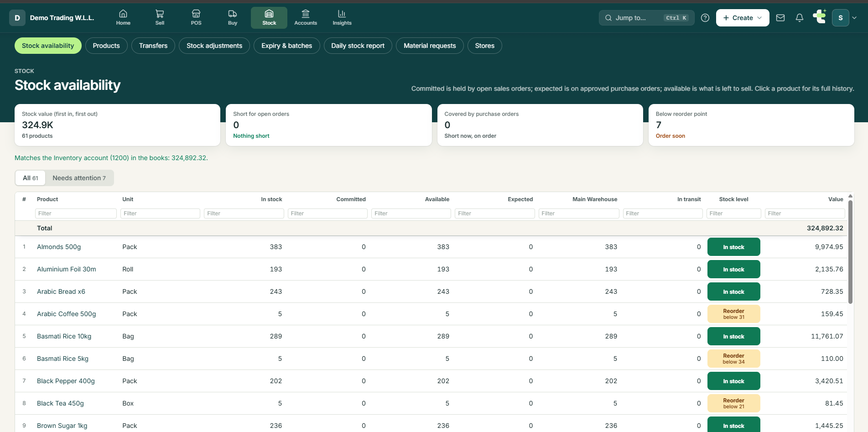868x432 pixels.
Task: Open the Almonds 500g product row
Action: (x=431, y=247)
